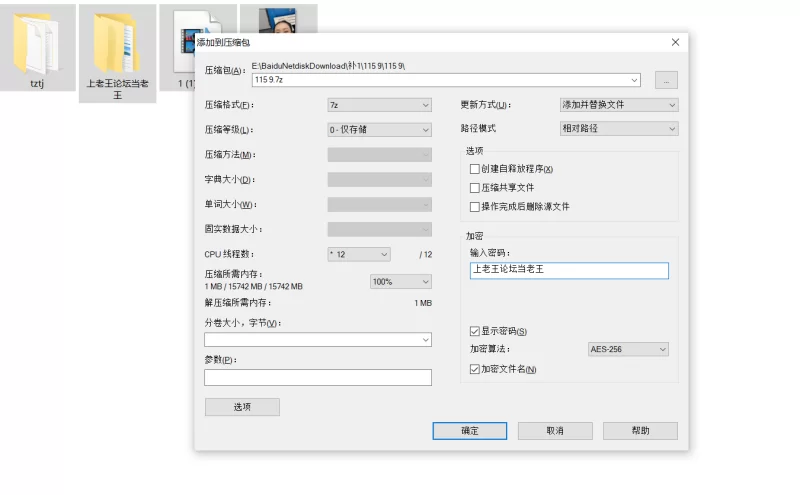Enable 创建自释放程序 checkbox
This screenshot has height=495, width=800.
tap(475, 169)
